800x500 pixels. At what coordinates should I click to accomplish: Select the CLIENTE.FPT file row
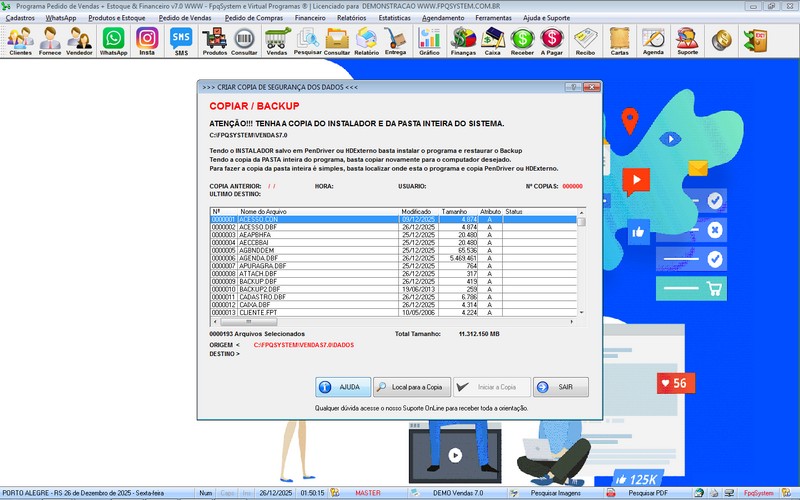[393, 312]
